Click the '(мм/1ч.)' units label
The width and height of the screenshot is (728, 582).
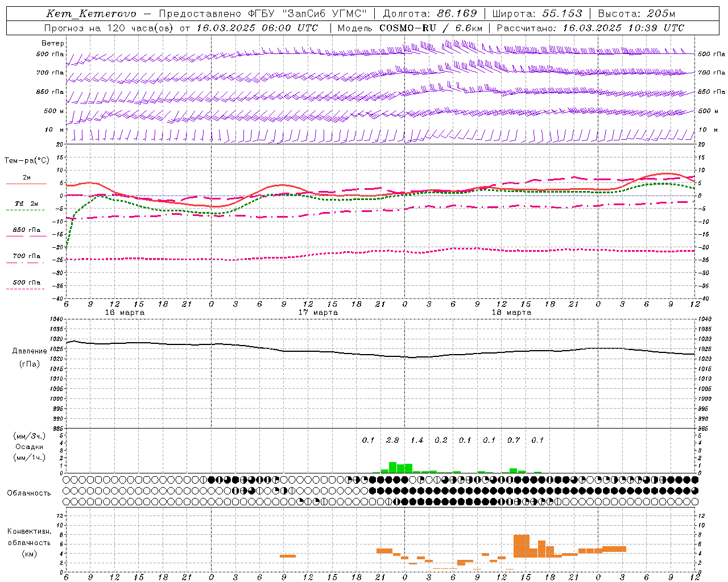(x=29, y=458)
